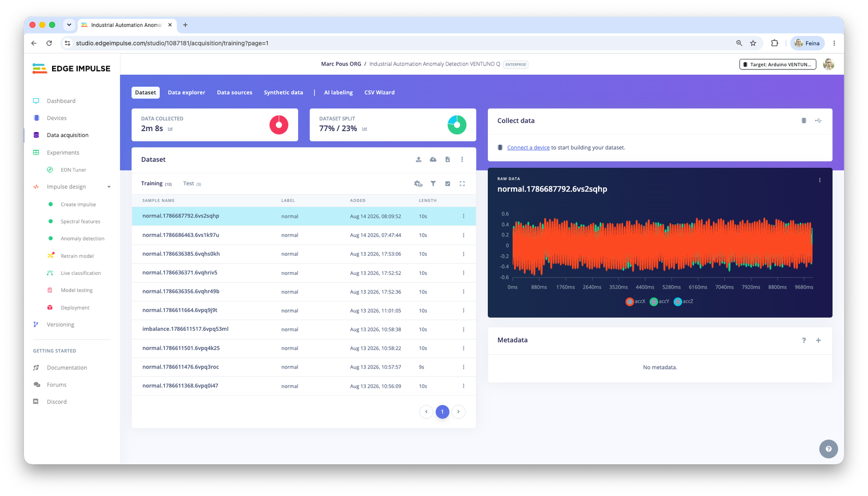Open Live classification page
The height and width of the screenshot is (496, 868).
(x=81, y=273)
